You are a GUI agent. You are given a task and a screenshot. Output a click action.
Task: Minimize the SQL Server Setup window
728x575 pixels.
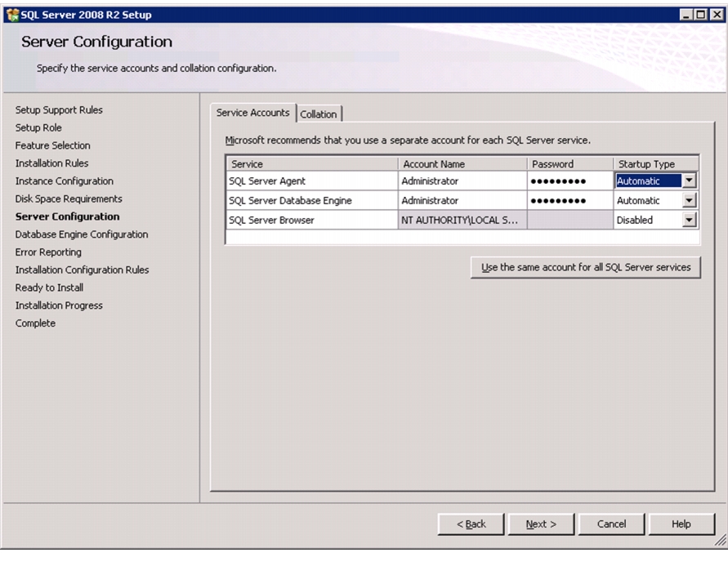coord(686,15)
